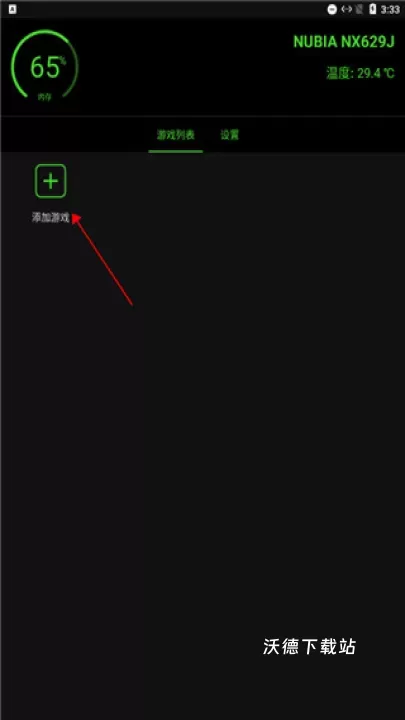Select the 游戏列表 tab
This screenshot has width=405, height=720.
[176, 135]
